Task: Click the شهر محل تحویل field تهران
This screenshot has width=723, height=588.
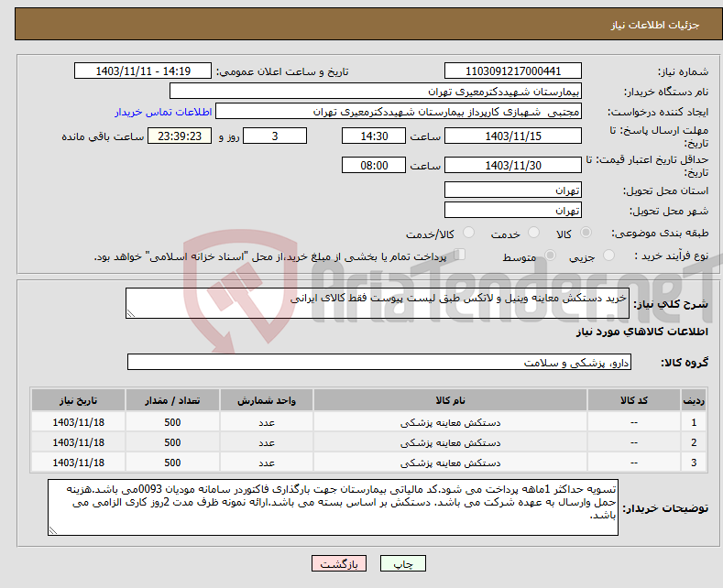Action: 513,210
